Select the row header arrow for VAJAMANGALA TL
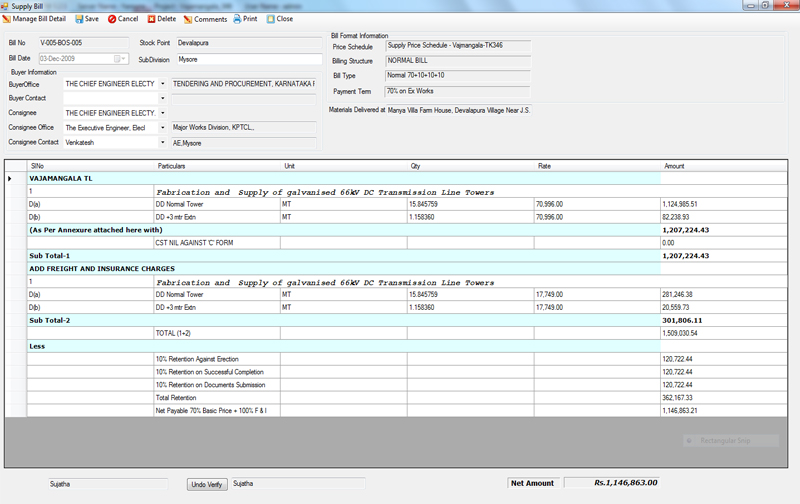 click(x=11, y=178)
